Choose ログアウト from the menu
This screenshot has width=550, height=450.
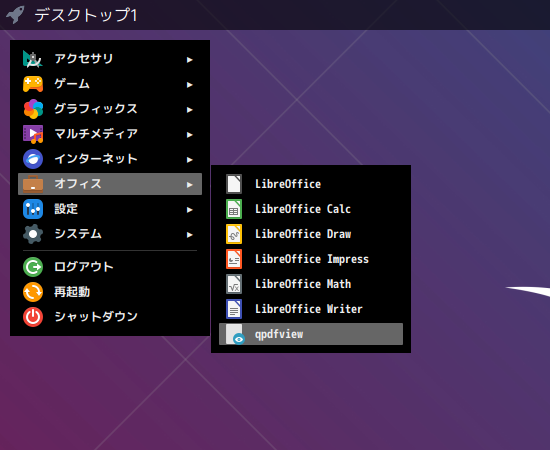coord(110,267)
